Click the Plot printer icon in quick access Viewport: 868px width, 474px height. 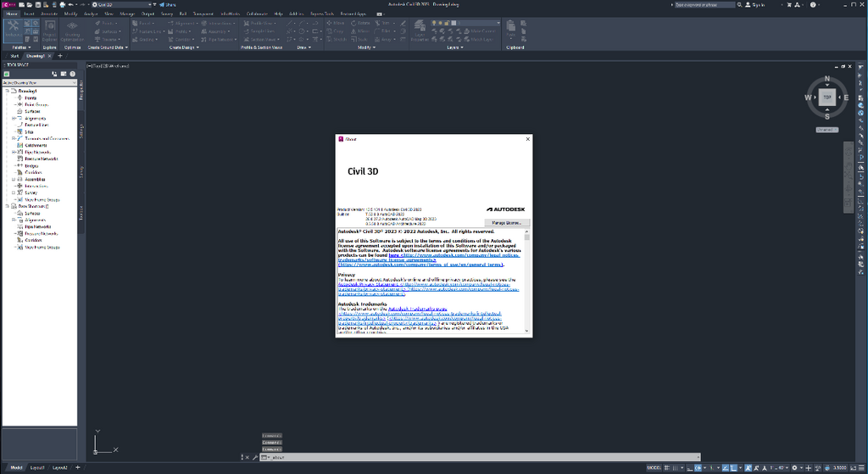pyautogui.click(x=63, y=4)
